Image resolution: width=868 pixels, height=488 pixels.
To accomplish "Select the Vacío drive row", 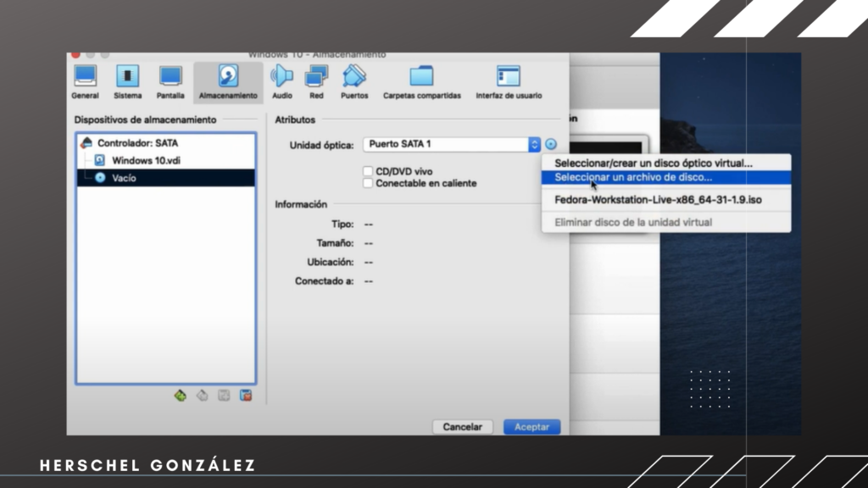I will click(x=166, y=178).
